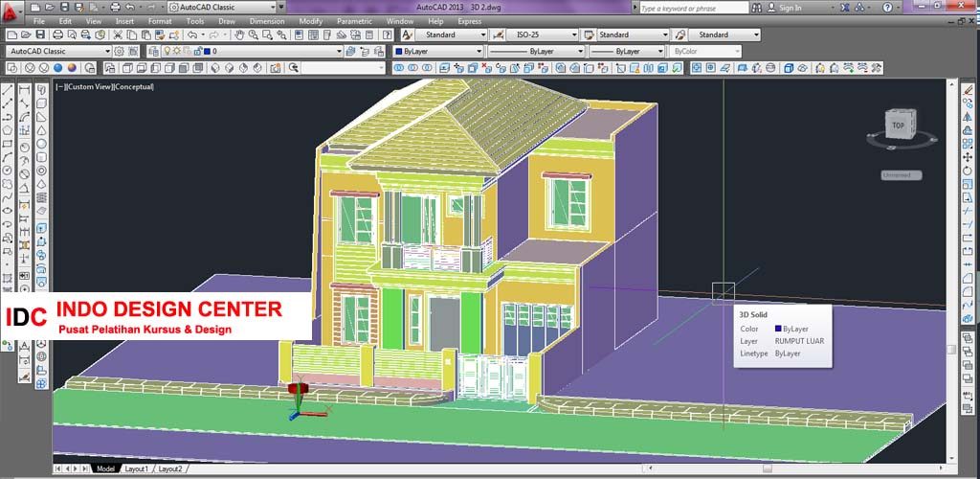Select the Pan hand tool
The image size is (980, 479).
[239, 35]
